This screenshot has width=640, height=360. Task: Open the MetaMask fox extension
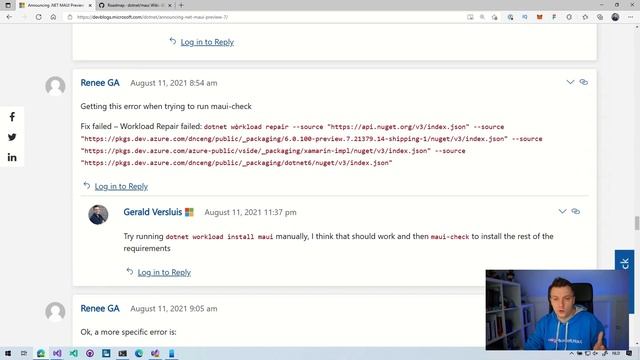[x=539, y=17]
